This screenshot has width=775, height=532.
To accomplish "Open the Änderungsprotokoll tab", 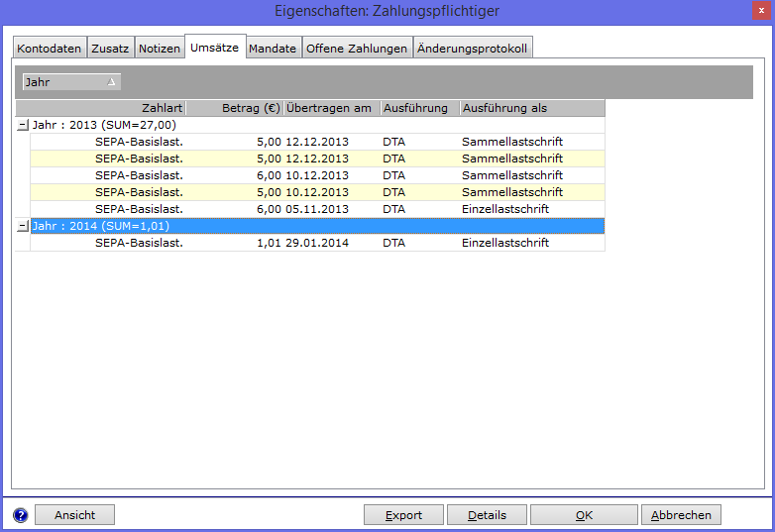I will pyautogui.click(x=473, y=49).
